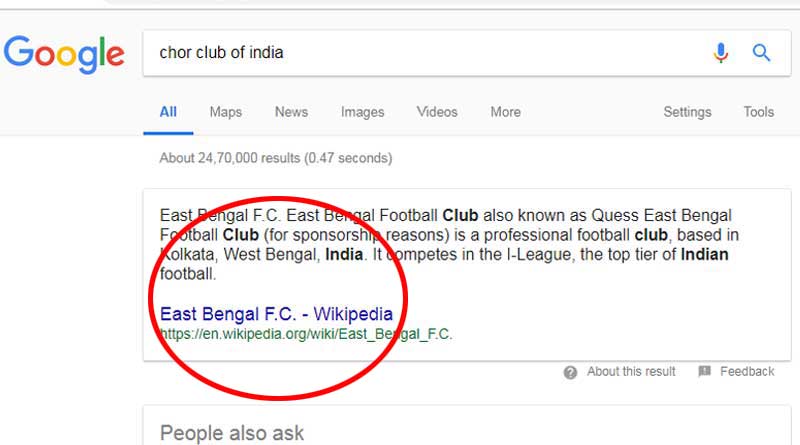Screen dimensions: 800x445
Task: Click the Feedback text link
Action: point(747,372)
